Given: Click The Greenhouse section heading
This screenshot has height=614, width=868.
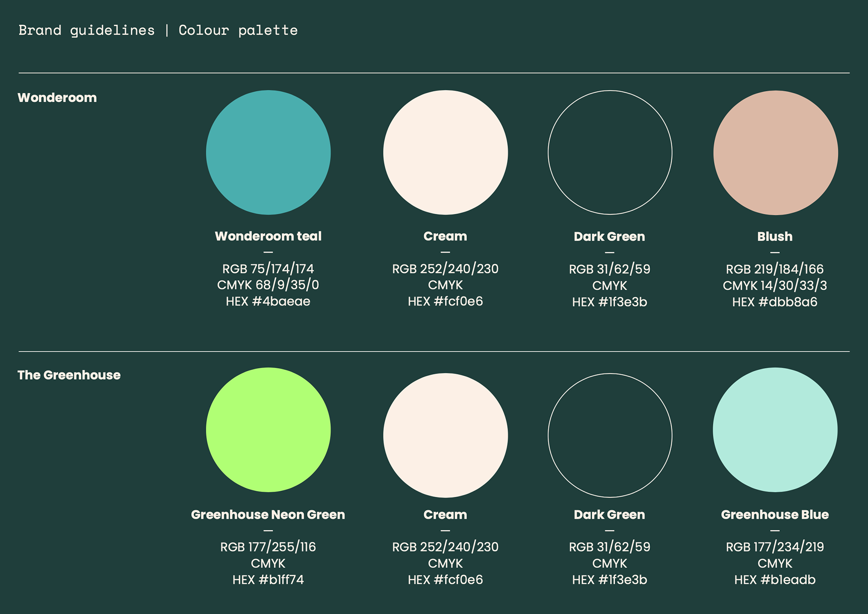Looking at the screenshot, I should (x=69, y=375).
